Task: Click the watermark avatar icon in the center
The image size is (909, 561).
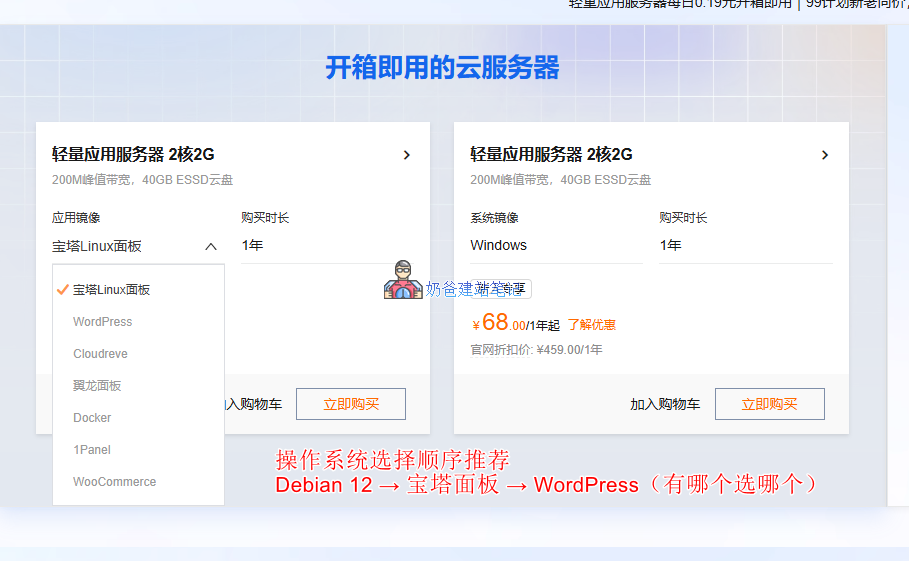Action: pos(402,280)
